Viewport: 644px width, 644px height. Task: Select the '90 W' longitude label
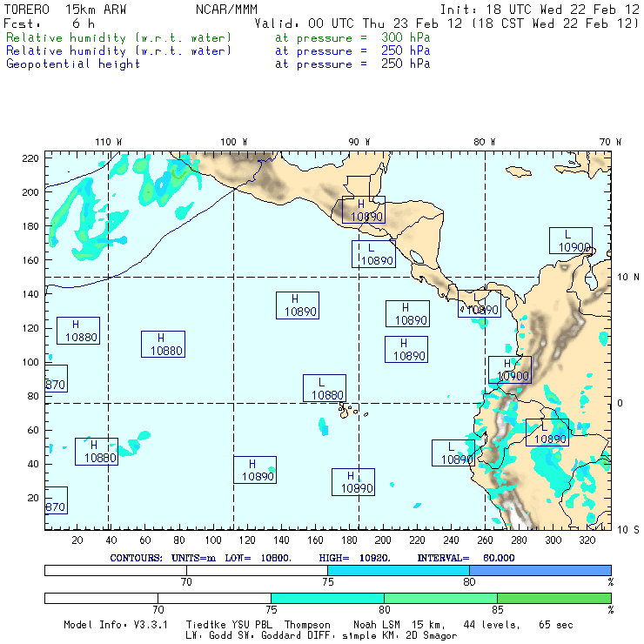[359, 142]
